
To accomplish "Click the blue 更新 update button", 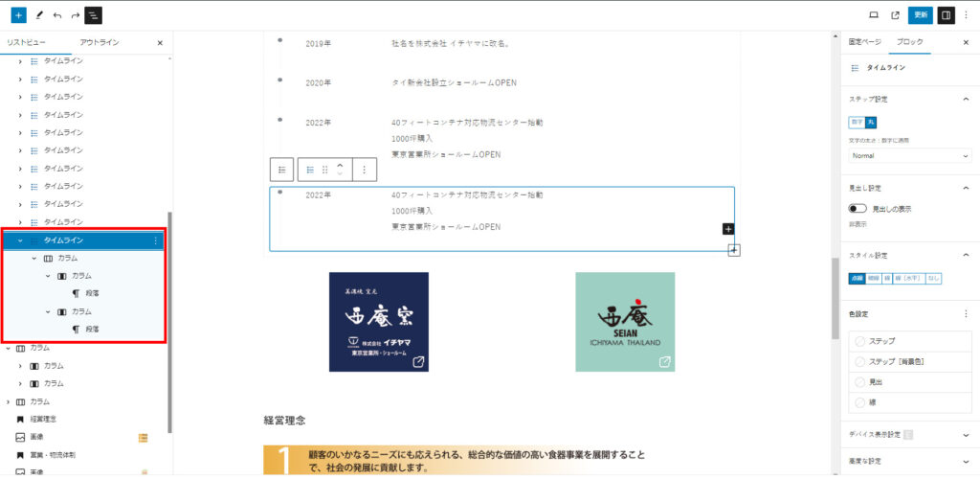I will [x=921, y=15].
